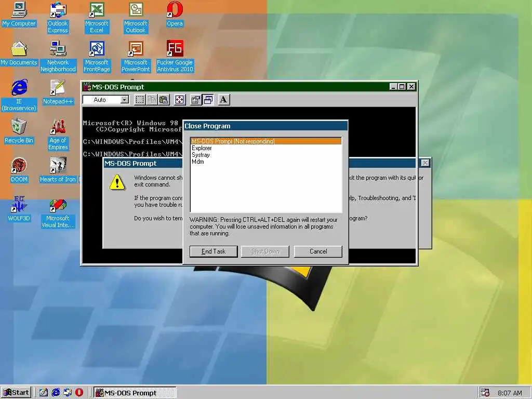Select the My Documents desktop icon
Viewport: 532px width, 399px height.
(19, 54)
